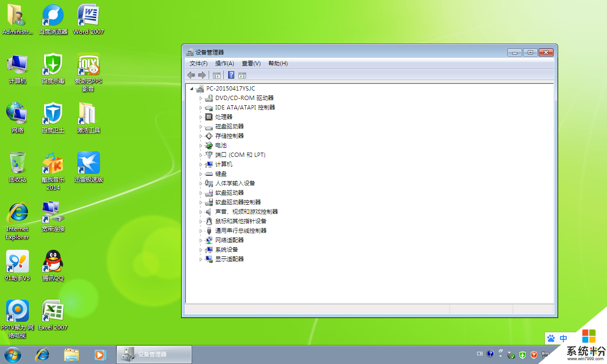This screenshot has height=364, width=607.
Task: Click the 设备管理器 taskbar button
Action: pyautogui.click(x=154, y=354)
